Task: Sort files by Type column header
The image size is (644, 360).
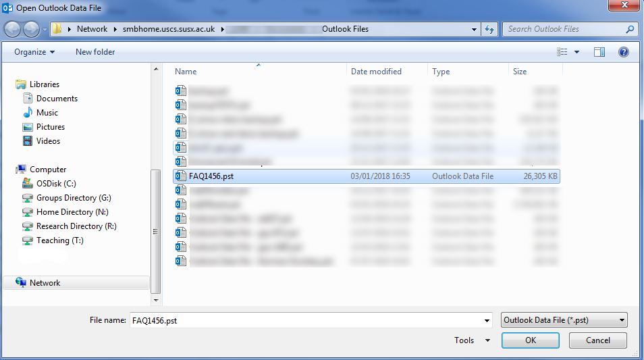Action: click(x=441, y=72)
